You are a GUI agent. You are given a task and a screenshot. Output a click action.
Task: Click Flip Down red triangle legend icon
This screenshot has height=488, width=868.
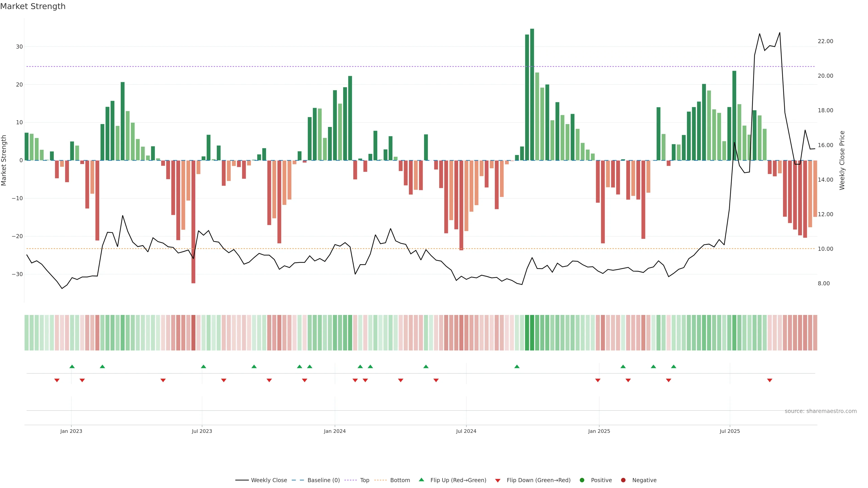click(x=498, y=481)
